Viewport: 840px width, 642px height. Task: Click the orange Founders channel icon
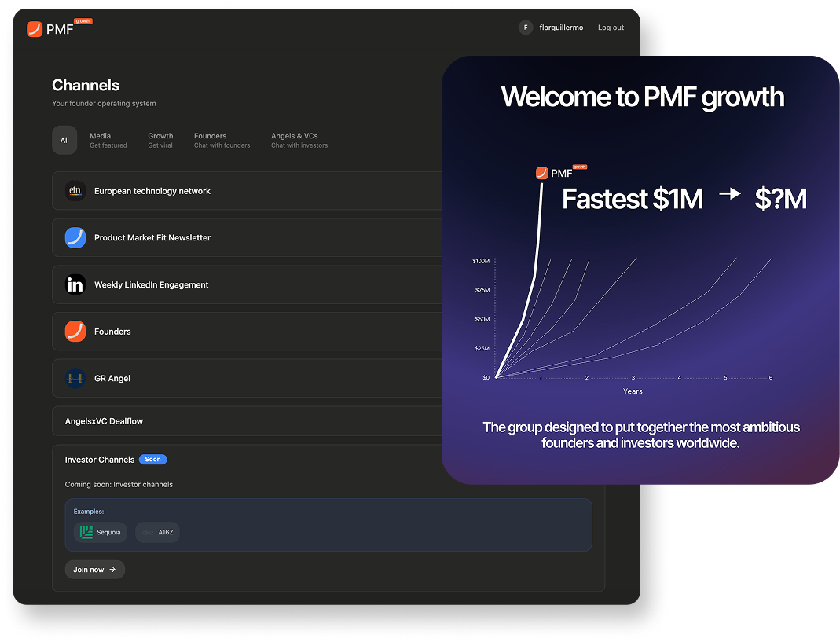point(75,331)
